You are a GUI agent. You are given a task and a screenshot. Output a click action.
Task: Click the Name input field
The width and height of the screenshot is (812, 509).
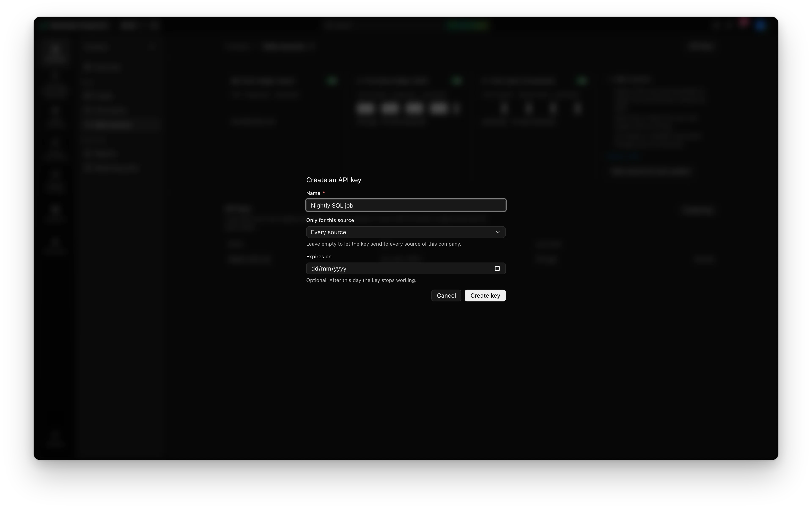406,205
